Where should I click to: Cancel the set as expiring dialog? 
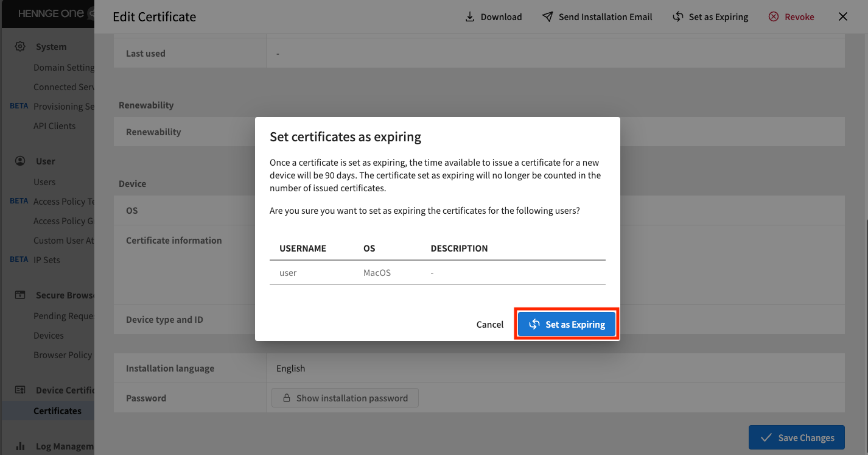[x=490, y=325]
